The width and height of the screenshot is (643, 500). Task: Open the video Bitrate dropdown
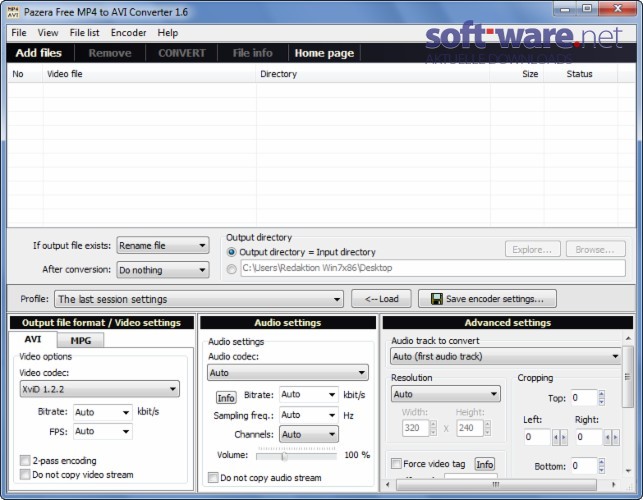pyautogui.click(x=103, y=412)
